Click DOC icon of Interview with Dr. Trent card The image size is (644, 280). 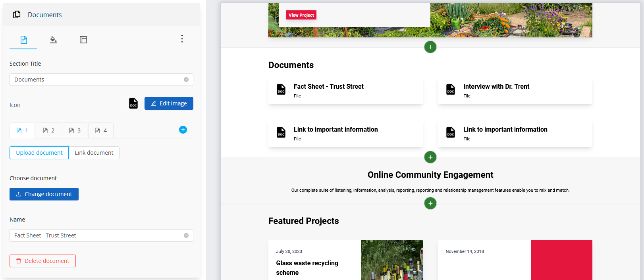(x=451, y=89)
